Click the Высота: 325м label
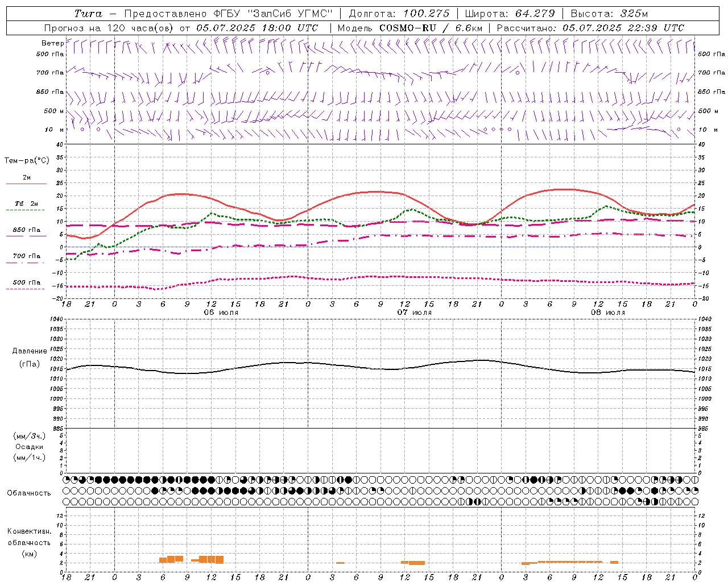Image resolution: width=728 pixels, height=582 pixels. coord(609,14)
